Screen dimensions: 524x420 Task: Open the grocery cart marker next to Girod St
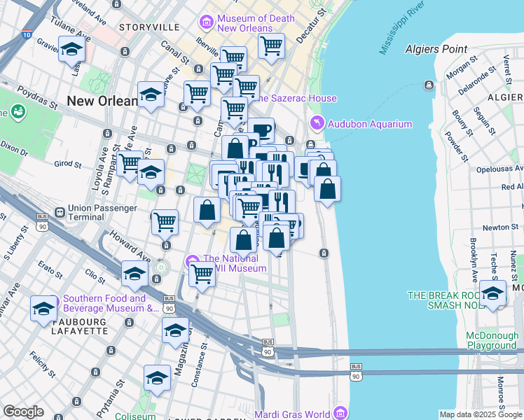pos(130,164)
